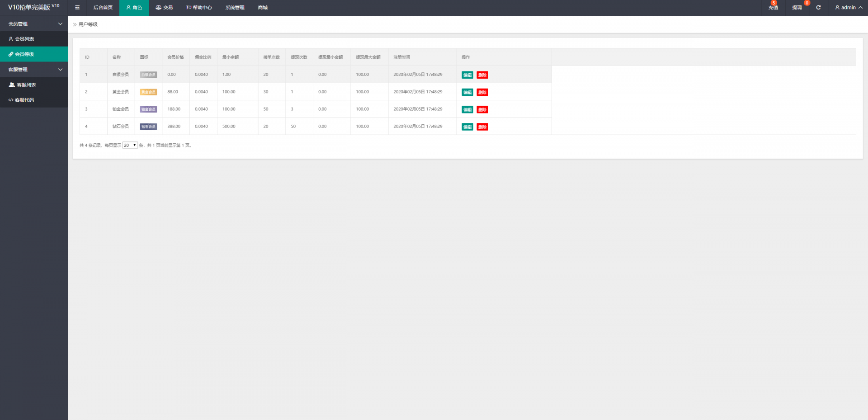Click the refresh icon in top bar
The height and width of the screenshot is (420, 868).
[818, 8]
